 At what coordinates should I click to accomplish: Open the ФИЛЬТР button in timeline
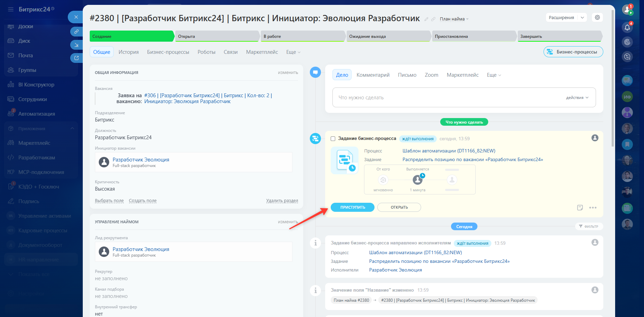coord(589,226)
